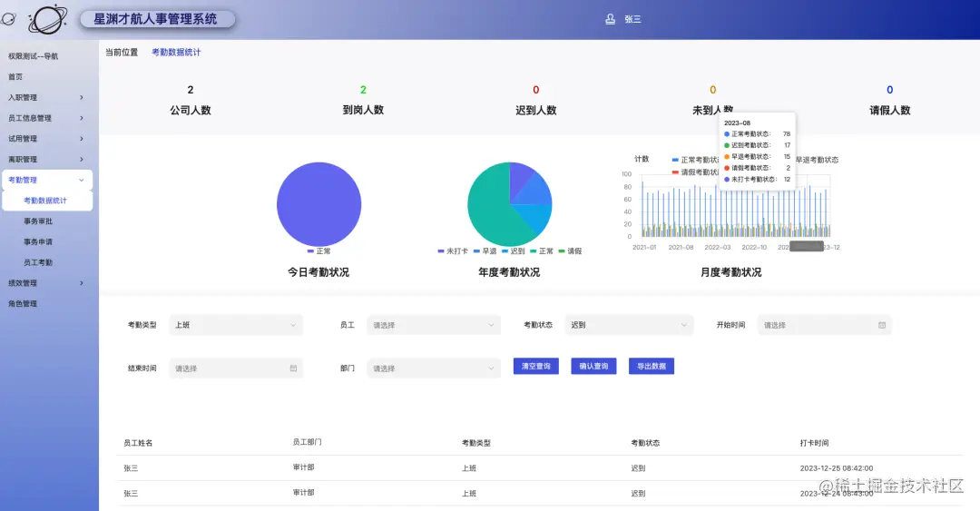Click the purple 今日考勤状况 pie chart
This screenshot has width=980, height=511.
[x=318, y=204]
